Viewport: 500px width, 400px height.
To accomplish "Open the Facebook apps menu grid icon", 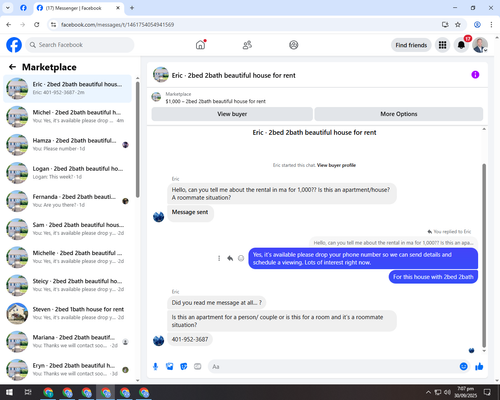I will coord(442,45).
